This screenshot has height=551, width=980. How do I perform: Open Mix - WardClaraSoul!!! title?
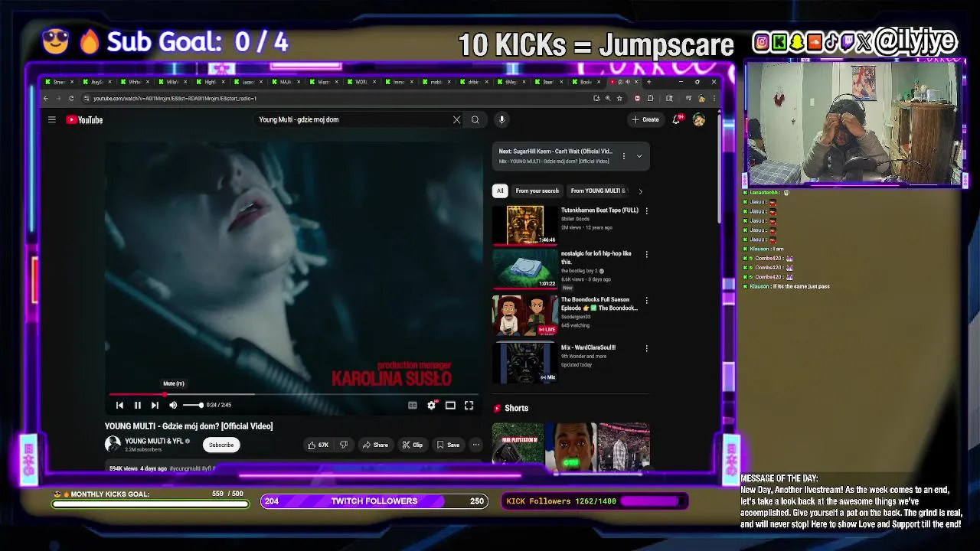pyautogui.click(x=588, y=347)
